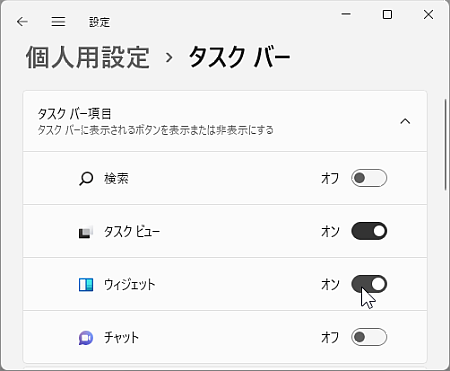The height and width of the screenshot is (371, 450).
Task: Click the back arrow icon
Action: 22,22
